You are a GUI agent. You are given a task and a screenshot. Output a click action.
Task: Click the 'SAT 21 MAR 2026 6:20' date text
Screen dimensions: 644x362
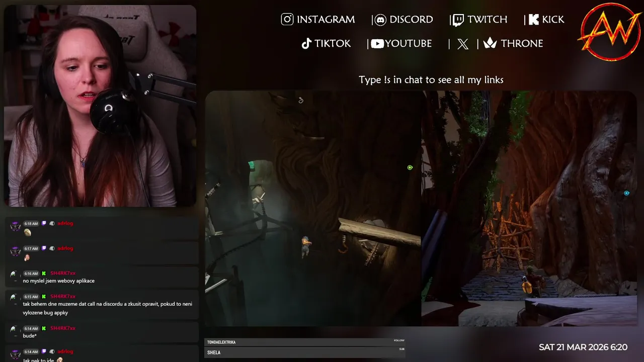(x=583, y=347)
